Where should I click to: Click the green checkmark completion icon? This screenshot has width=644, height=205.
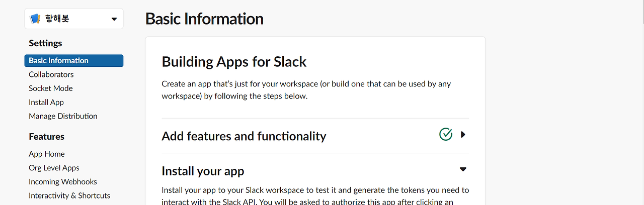(446, 135)
